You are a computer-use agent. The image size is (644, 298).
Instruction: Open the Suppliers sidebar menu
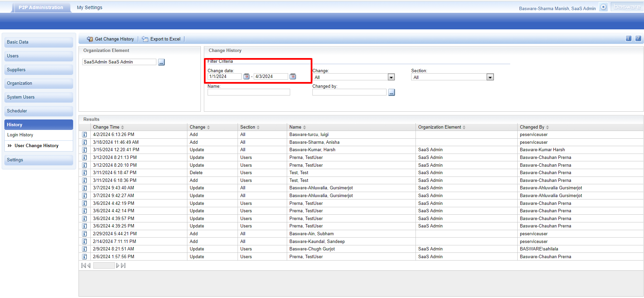pos(38,70)
